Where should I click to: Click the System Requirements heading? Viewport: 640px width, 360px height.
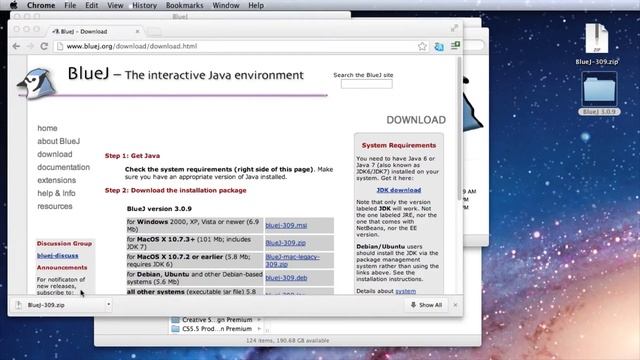399,145
